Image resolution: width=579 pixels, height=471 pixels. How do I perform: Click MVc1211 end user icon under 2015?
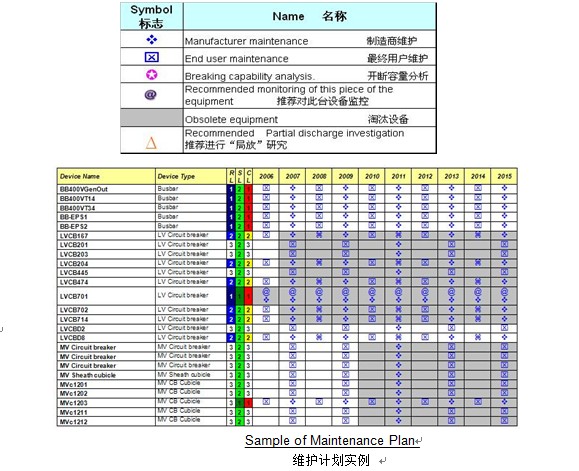tap(504, 411)
